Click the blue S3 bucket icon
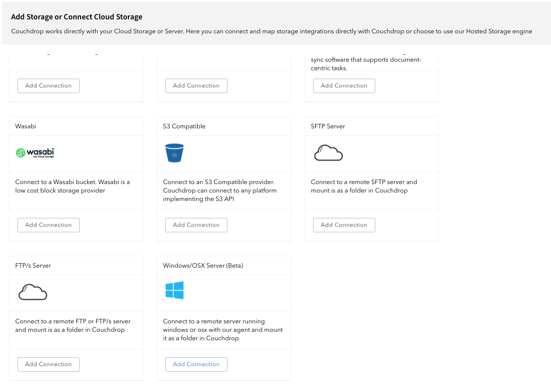The image size is (551, 392). coord(175,153)
